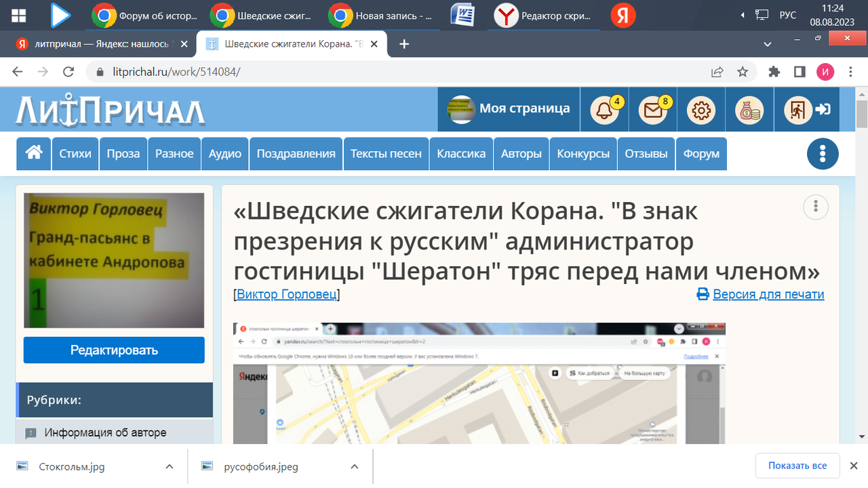868x488 pixels.
Task: Open the three-dot menu beside the article title
Action: (815, 207)
